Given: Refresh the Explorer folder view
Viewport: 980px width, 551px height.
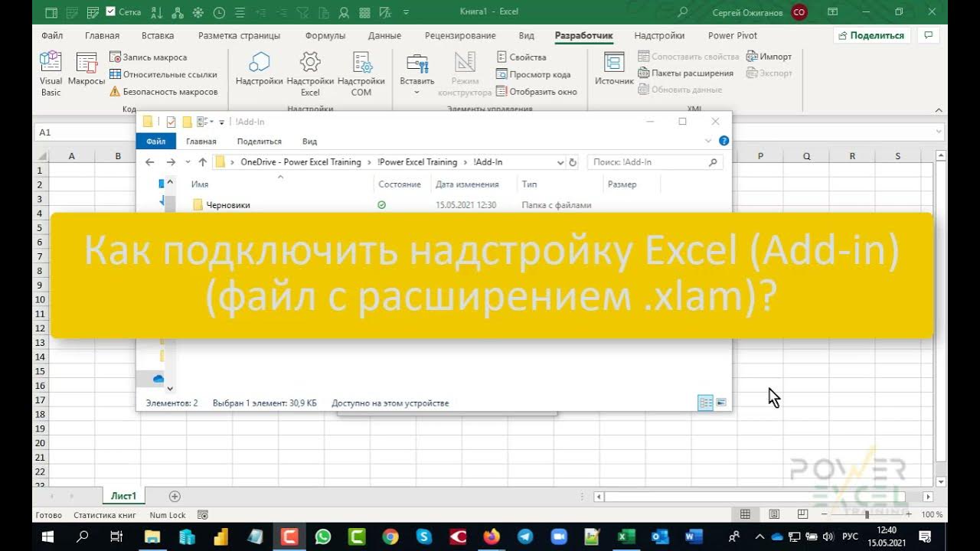Looking at the screenshot, I should pyautogui.click(x=573, y=162).
